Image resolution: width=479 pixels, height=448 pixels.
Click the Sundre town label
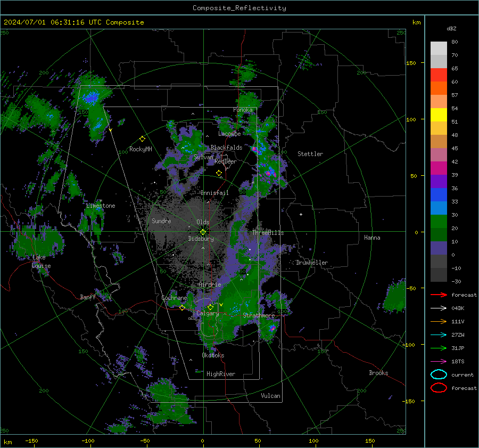pyautogui.click(x=161, y=221)
